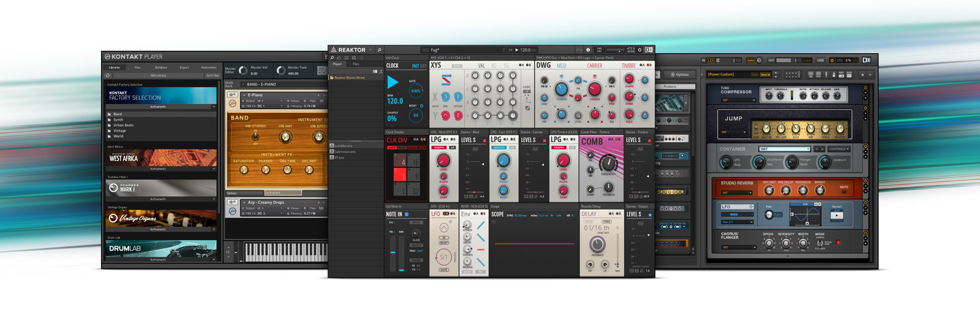Click the red Y step knob in XYS
This screenshot has height=324, width=980.
(x=445, y=116)
